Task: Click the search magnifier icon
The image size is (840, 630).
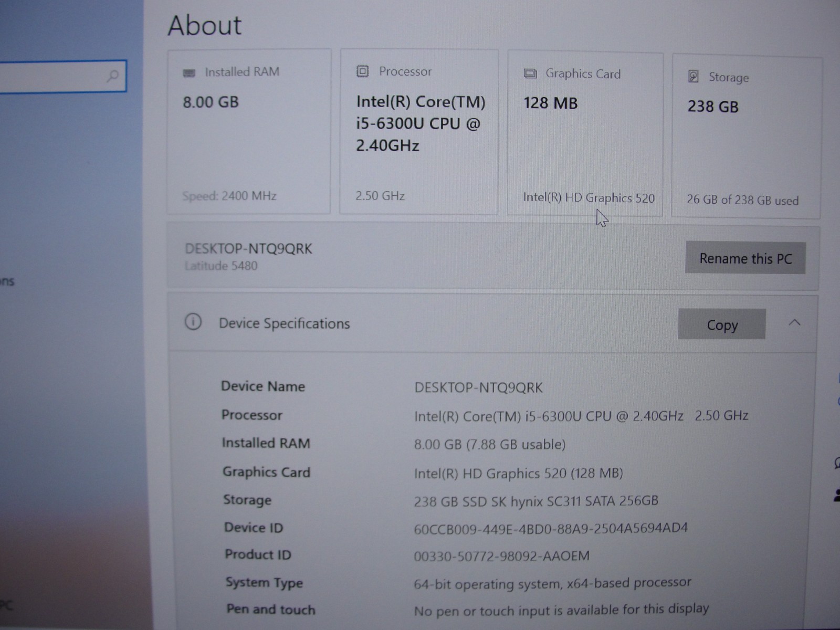Action: [112, 77]
